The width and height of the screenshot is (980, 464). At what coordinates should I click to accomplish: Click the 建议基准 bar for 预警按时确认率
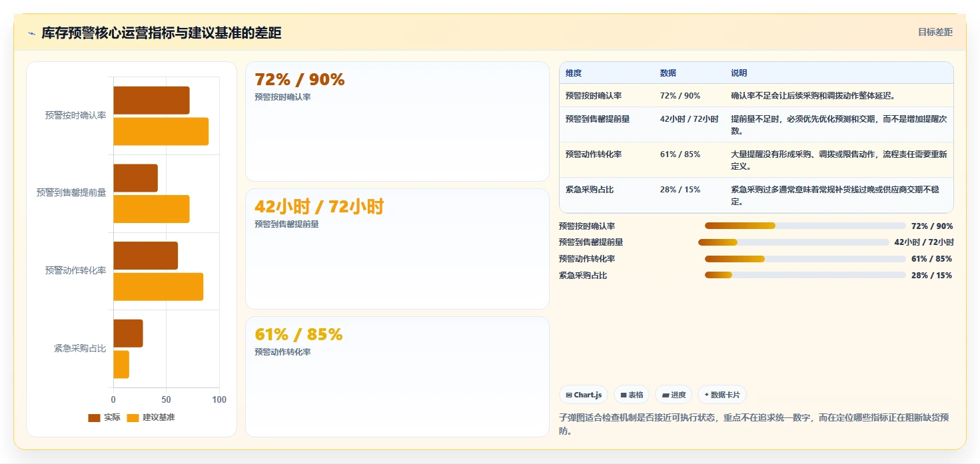161,131
